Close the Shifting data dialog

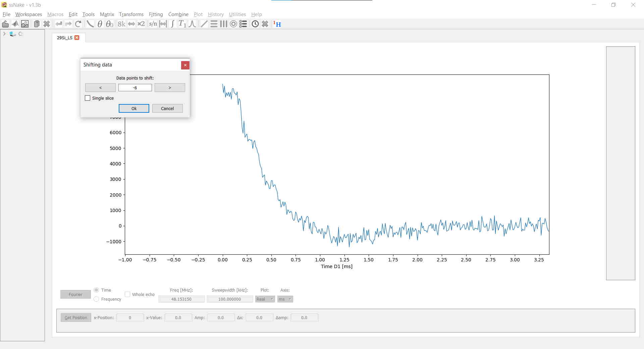tap(185, 65)
